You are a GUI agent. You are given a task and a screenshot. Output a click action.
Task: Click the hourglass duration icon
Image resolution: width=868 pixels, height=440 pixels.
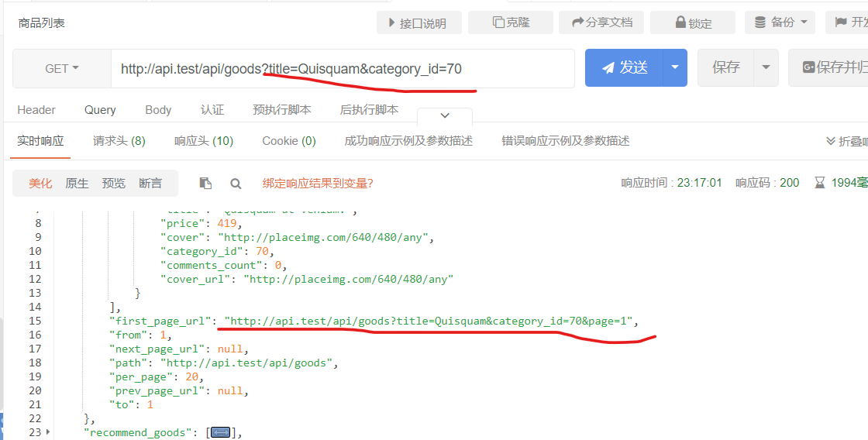tap(820, 183)
